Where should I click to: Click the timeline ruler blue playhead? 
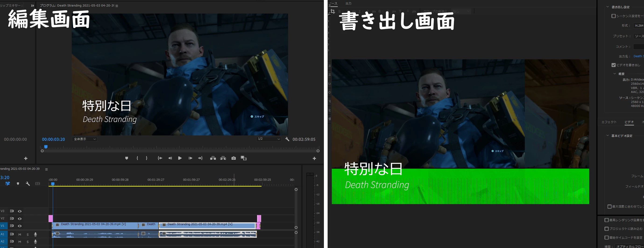(x=53, y=184)
